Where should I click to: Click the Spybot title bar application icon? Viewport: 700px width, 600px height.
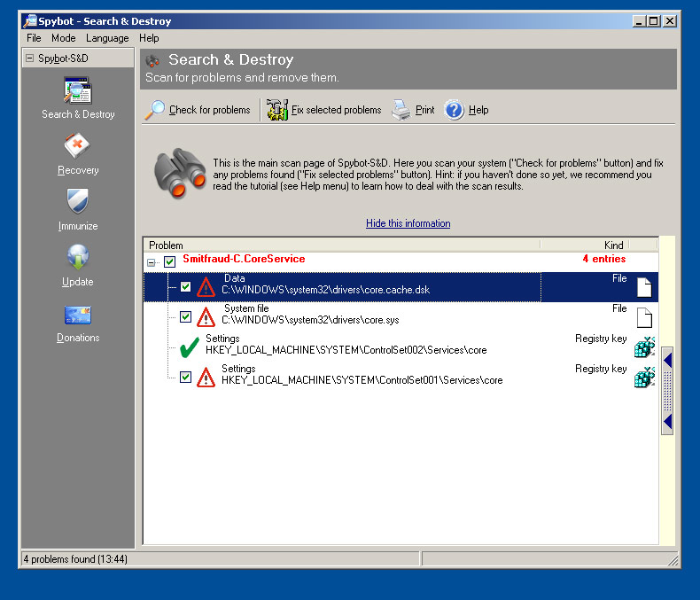coord(30,20)
